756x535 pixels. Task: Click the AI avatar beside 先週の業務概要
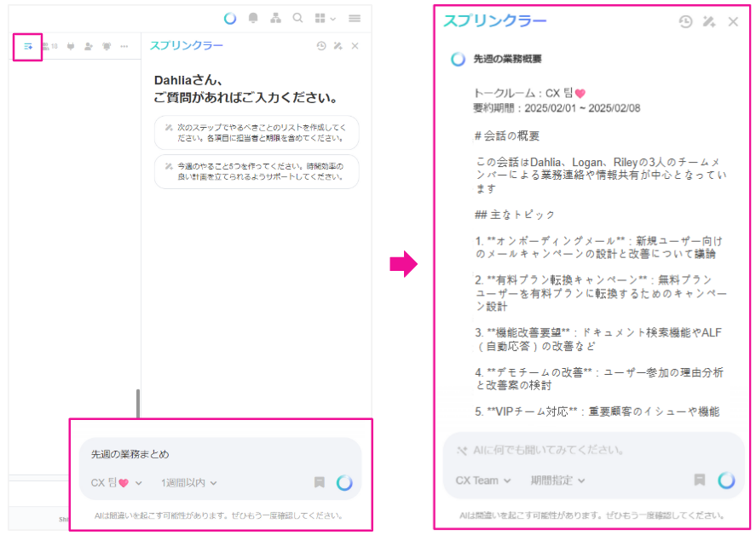(x=458, y=59)
